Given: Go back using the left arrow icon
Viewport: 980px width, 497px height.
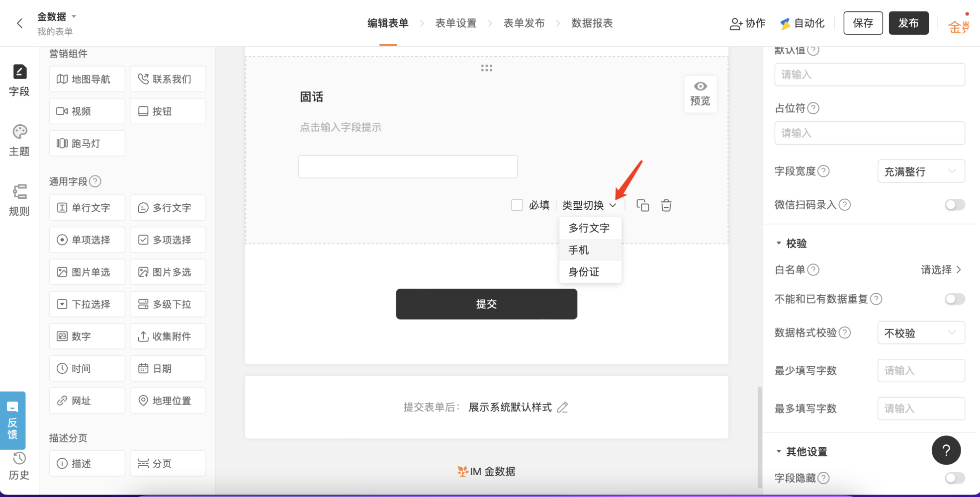Looking at the screenshot, I should (19, 23).
